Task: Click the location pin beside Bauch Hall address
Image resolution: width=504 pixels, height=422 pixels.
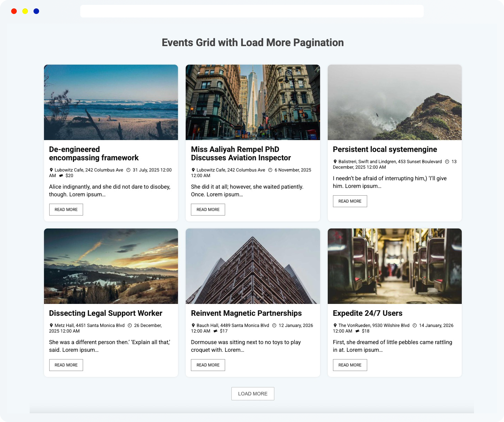Action: (x=193, y=325)
